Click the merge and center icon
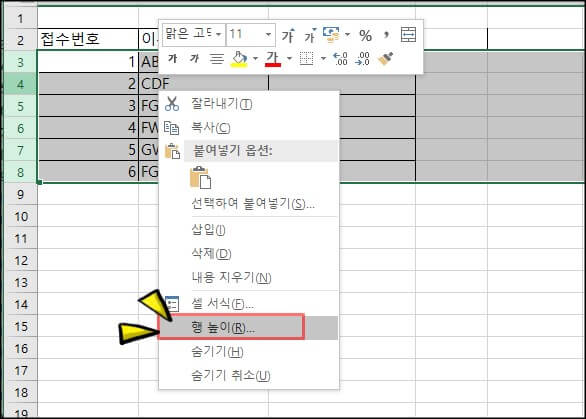Screen dimensions: 586x419 408,35
